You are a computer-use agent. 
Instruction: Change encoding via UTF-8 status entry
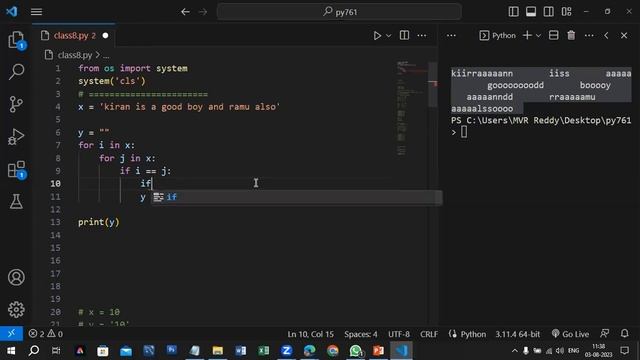click(x=399, y=334)
